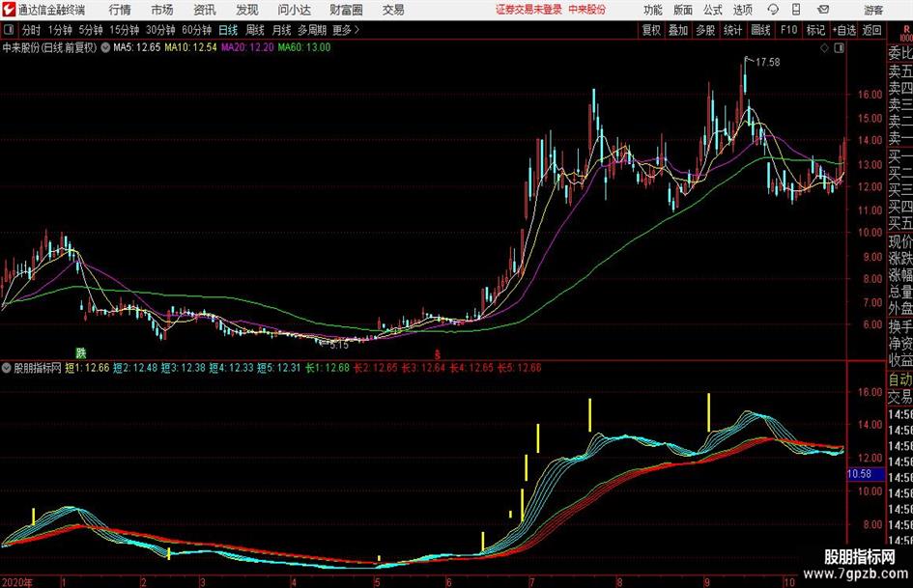Click the green 跌 marker below the chart
Viewport: 913px width, 588px height.
click(x=80, y=352)
